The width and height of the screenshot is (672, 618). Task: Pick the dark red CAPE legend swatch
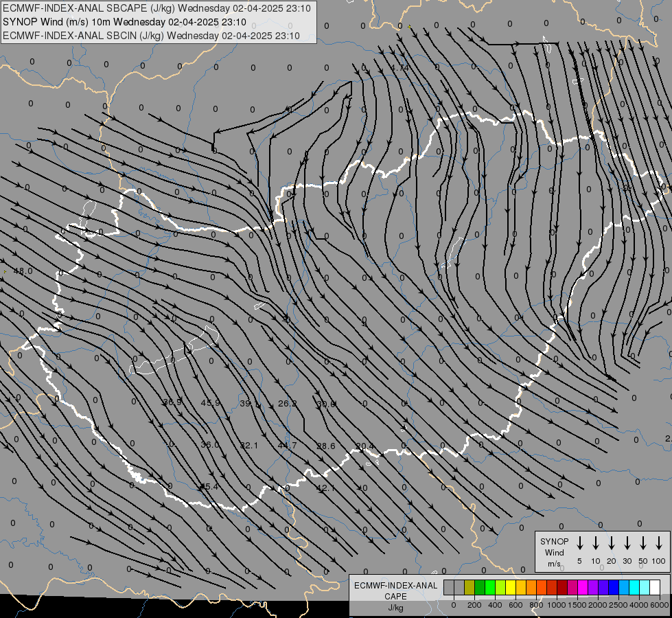[562, 588]
